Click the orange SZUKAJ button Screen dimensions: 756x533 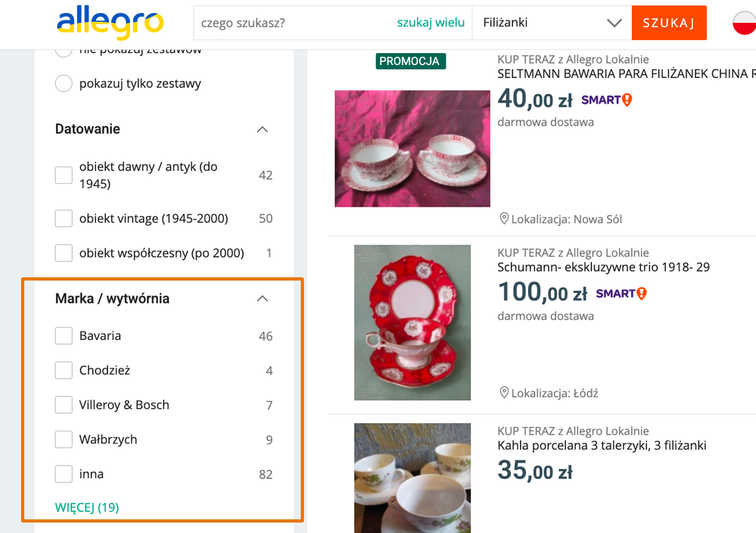(x=668, y=23)
